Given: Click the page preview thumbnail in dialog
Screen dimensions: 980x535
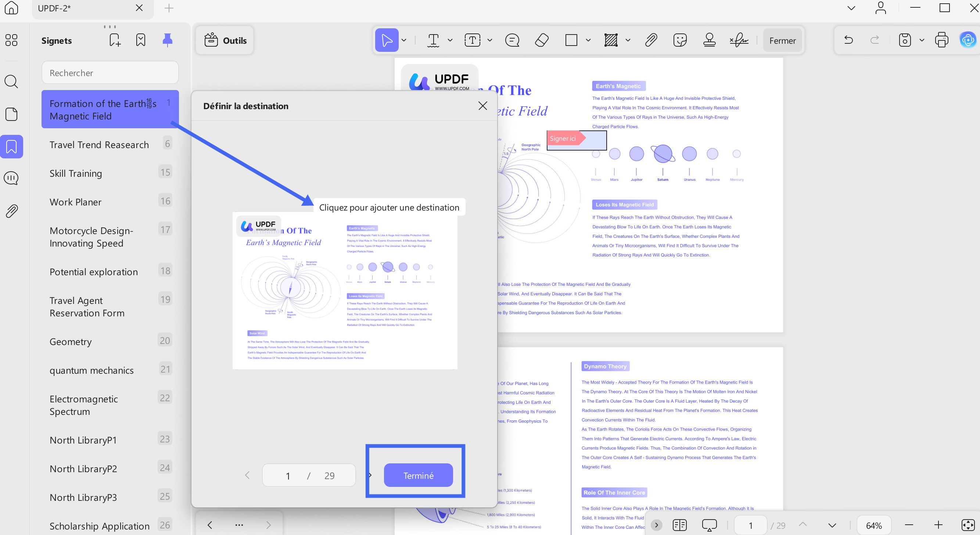Looking at the screenshot, I should 345,290.
